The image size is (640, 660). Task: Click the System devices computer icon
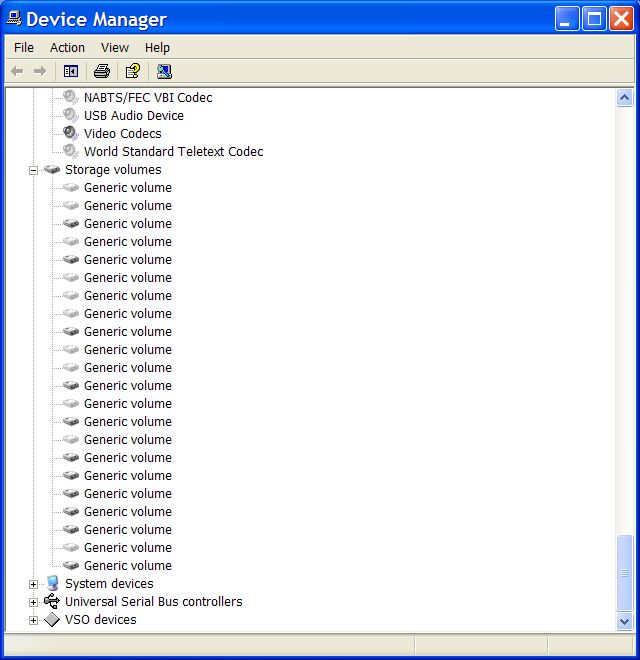click(52, 583)
